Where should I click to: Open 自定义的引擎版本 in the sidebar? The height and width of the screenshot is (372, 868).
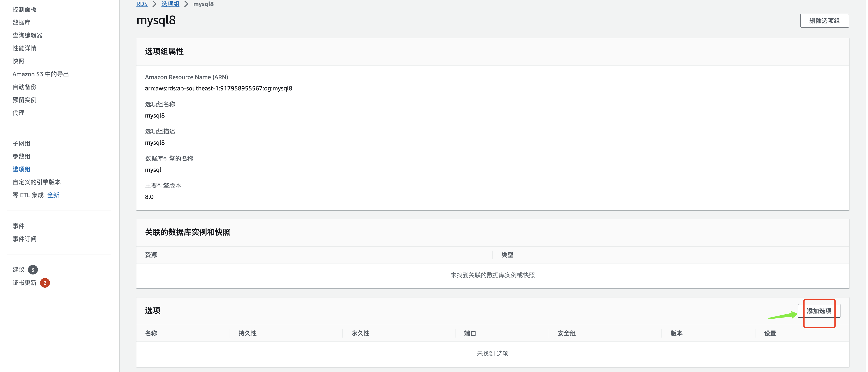coord(37,182)
